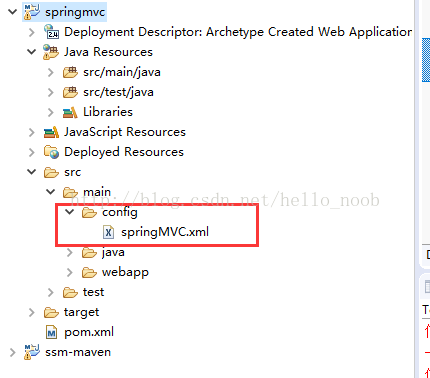The image size is (430, 378).
Task: Click the springmvc Maven project icon
Action: (32, 12)
